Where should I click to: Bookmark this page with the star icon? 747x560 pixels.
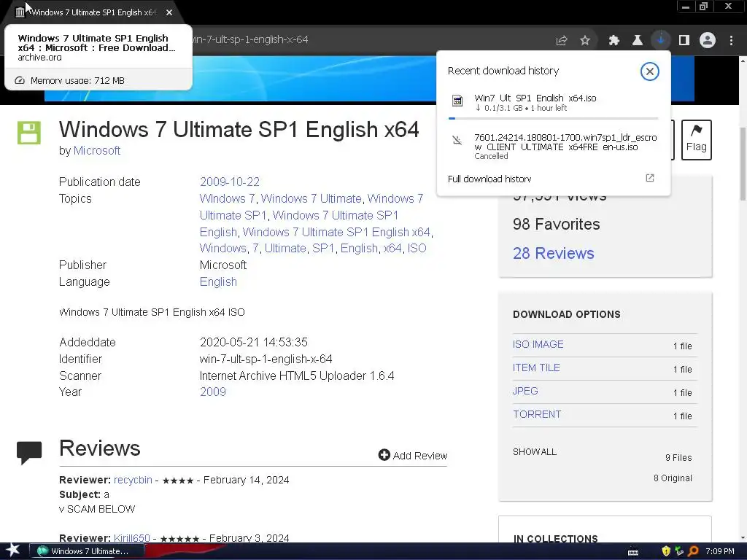click(x=585, y=41)
